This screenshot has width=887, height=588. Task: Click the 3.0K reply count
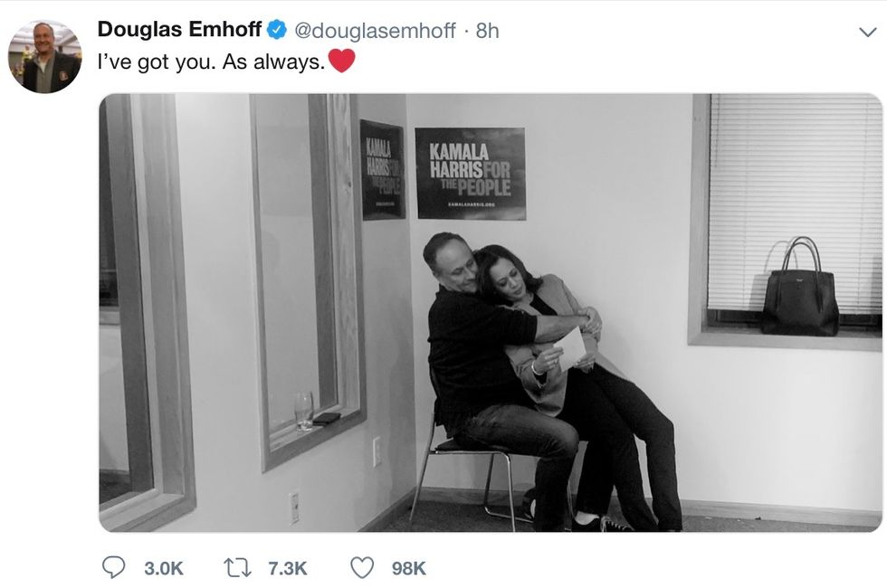163,568
